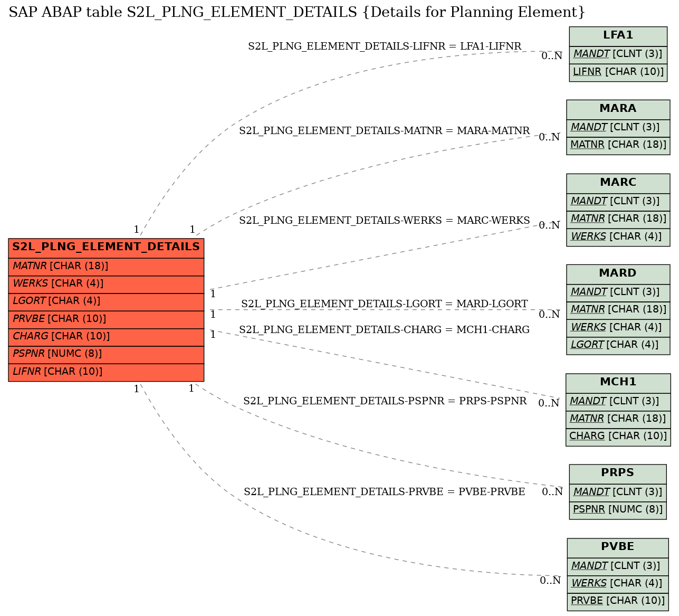
Task: Click the S2L_PLNG_ELEMENT_DETAILS table header
Action: (x=106, y=247)
